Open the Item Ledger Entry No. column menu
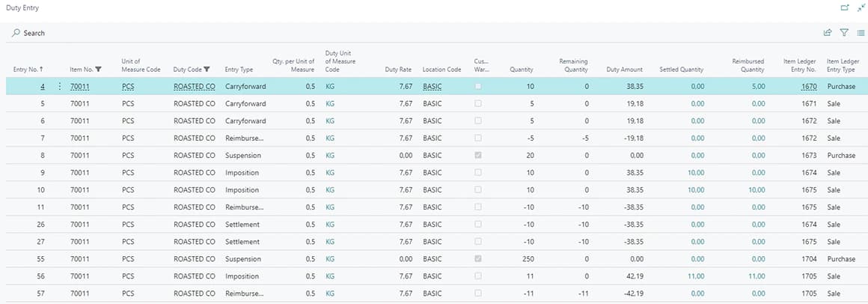The height and width of the screenshot is (304, 868). point(800,65)
